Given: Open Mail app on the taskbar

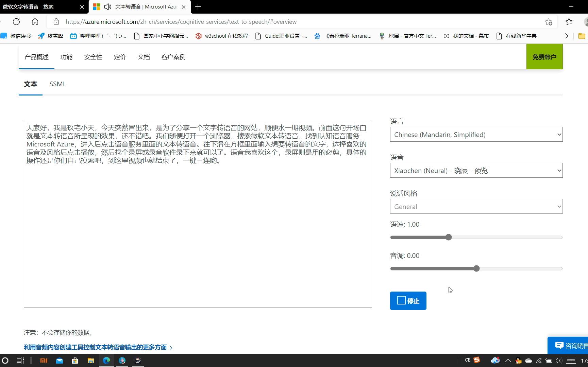Looking at the screenshot, I should pos(60,361).
